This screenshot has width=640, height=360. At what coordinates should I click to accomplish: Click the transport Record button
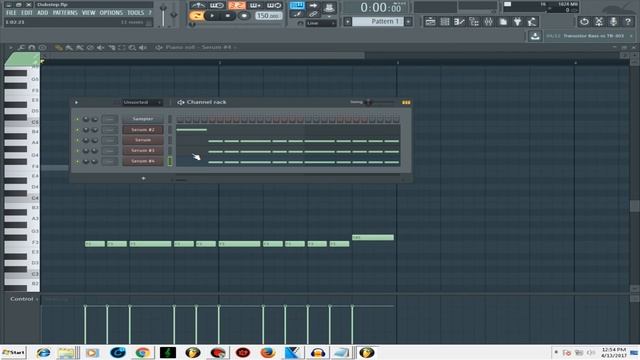coord(244,16)
